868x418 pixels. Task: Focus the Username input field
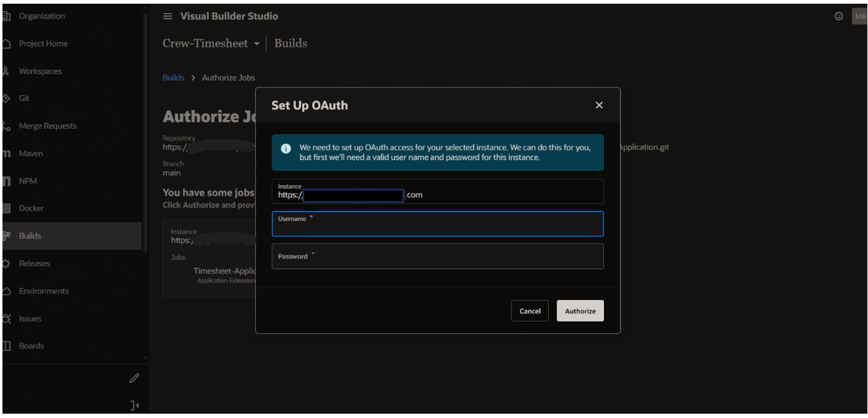point(438,227)
